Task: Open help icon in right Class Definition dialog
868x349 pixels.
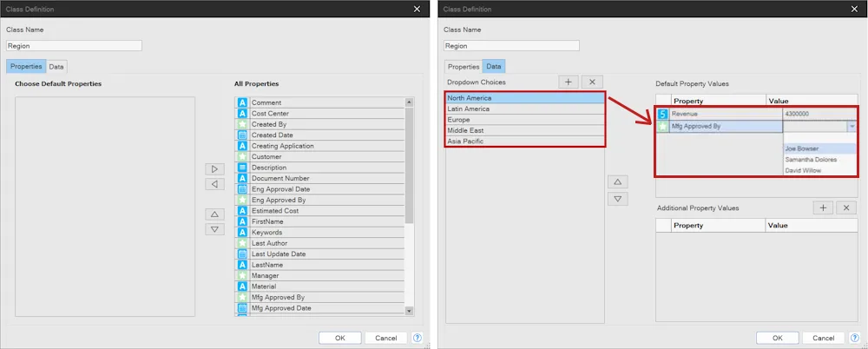Action: point(855,338)
